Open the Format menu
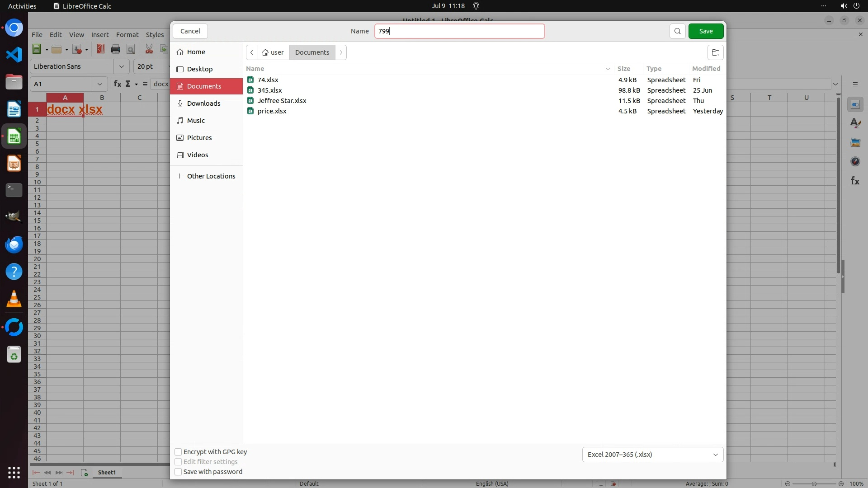 pos(127,35)
